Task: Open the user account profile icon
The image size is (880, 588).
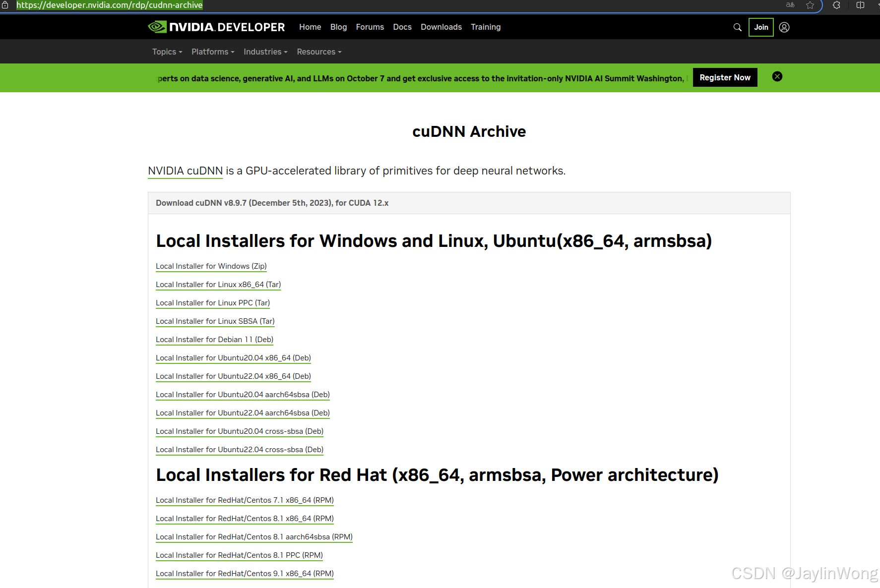Action: pyautogui.click(x=784, y=27)
